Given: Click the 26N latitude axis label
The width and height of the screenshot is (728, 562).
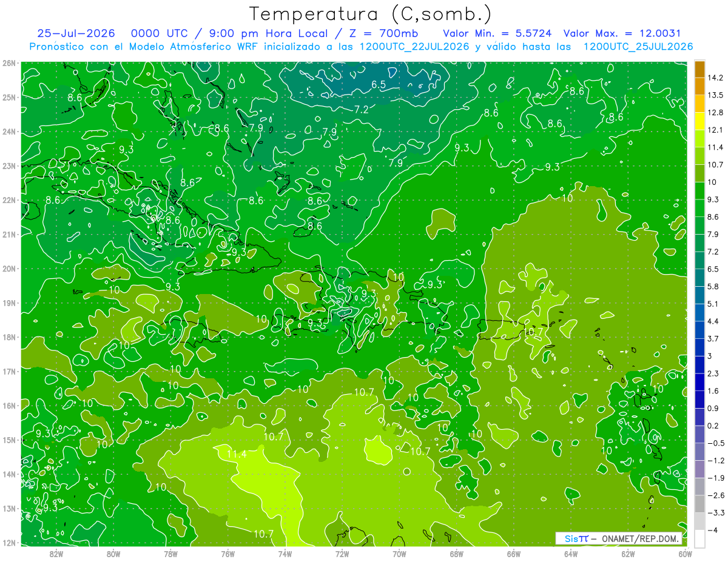Looking at the screenshot, I should point(9,63).
